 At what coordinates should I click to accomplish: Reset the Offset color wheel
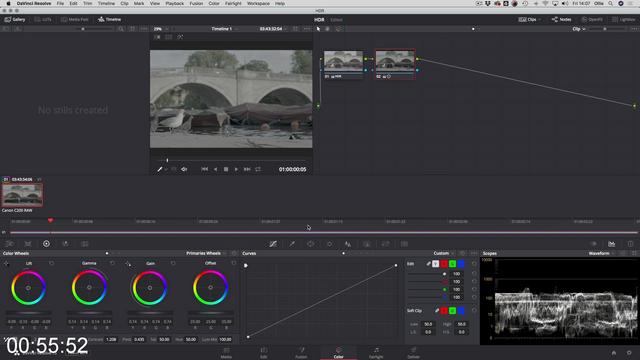[x=234, y=263]
